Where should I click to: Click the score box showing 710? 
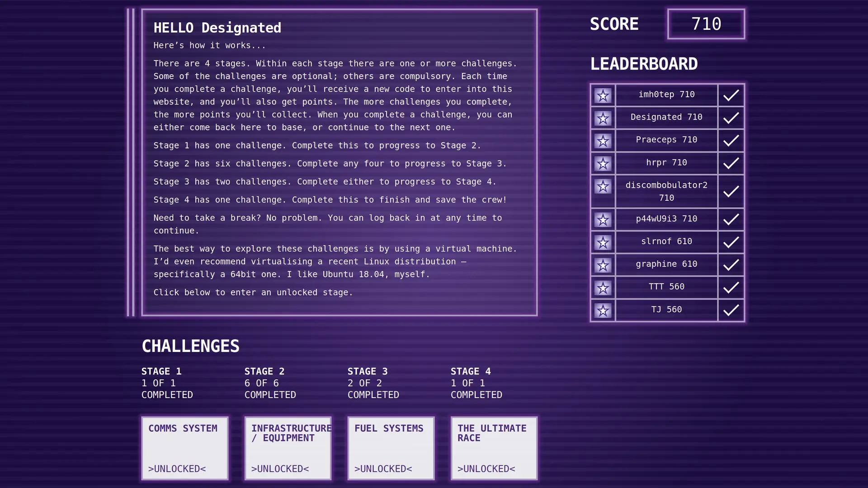706,24
